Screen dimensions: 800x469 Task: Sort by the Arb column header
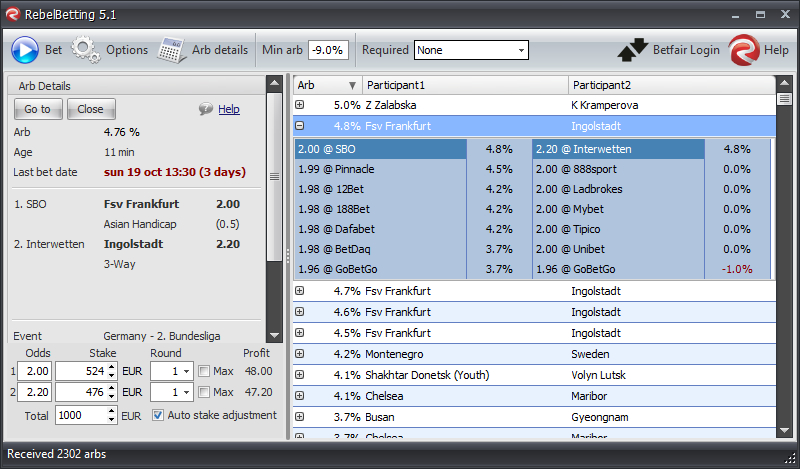(327, 85)
